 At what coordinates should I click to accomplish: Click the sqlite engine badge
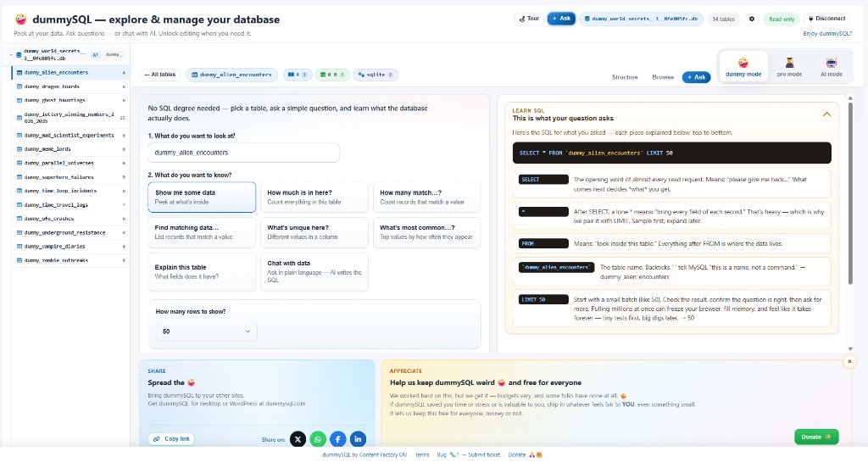376,75
